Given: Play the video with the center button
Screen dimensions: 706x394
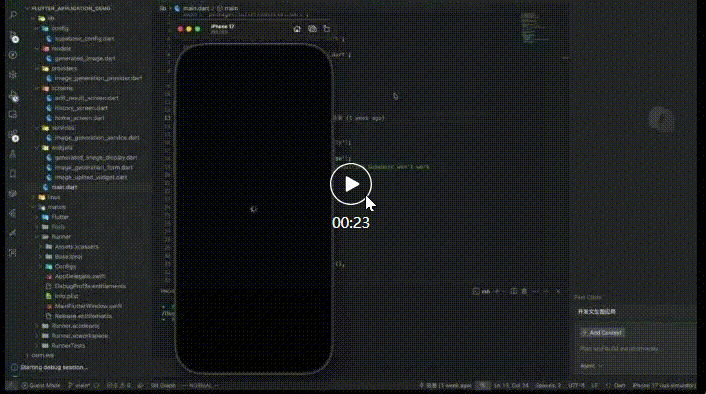Looking at the screenshot, I should [351, 184].
